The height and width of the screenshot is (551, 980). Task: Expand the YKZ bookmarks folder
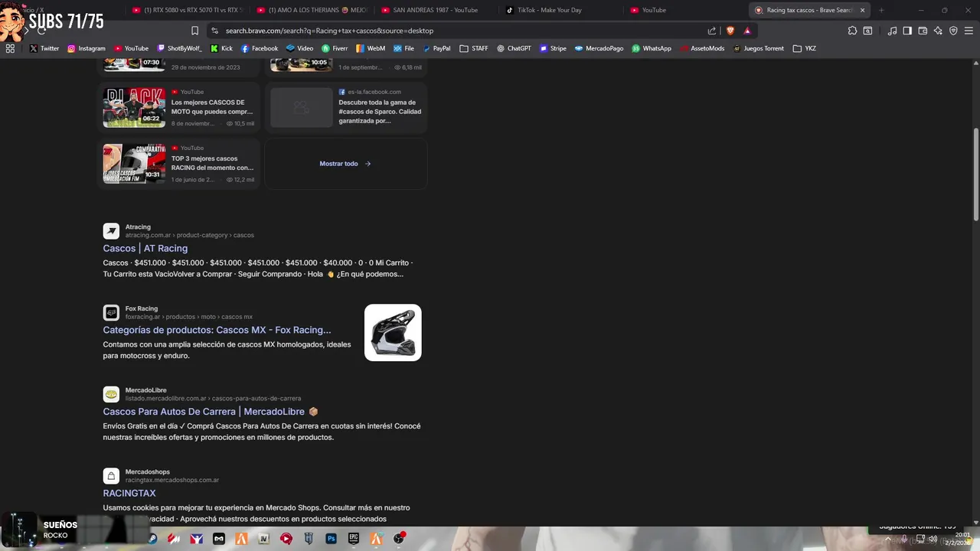(x=804, y=48)
